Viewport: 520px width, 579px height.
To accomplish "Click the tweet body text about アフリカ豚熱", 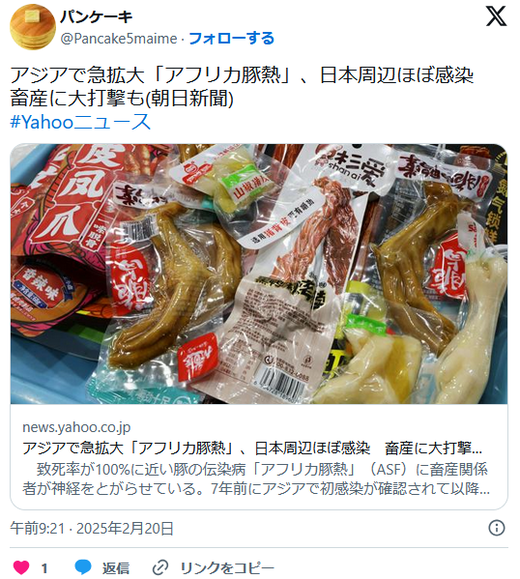I will [242, 87].
